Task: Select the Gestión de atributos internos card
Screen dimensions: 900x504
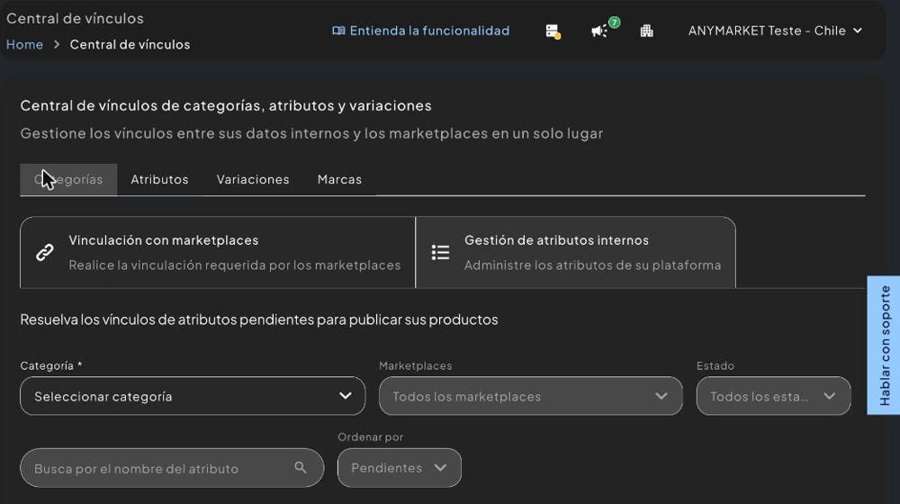Action: pyautogui.click(x=576, y=252)
